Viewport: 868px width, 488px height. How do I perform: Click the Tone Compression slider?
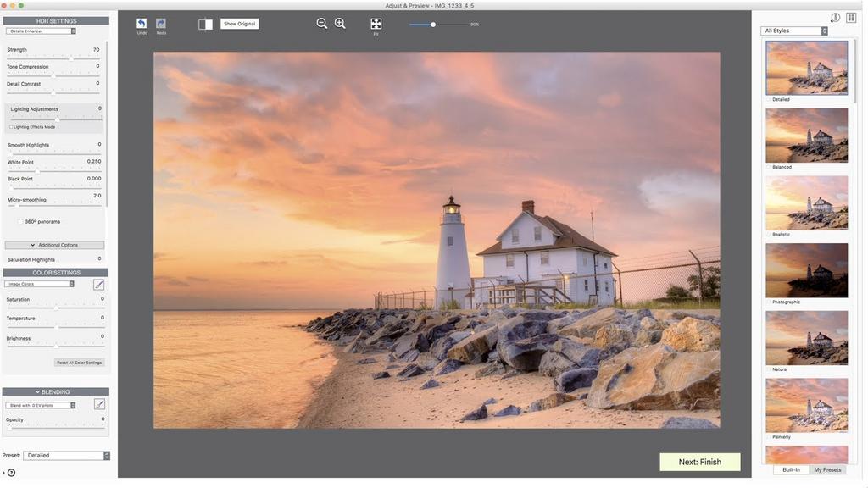point(53,75)
